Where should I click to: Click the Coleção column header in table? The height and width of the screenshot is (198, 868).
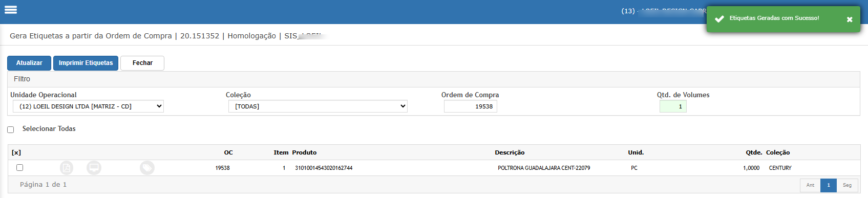click(x=778, y=152)
